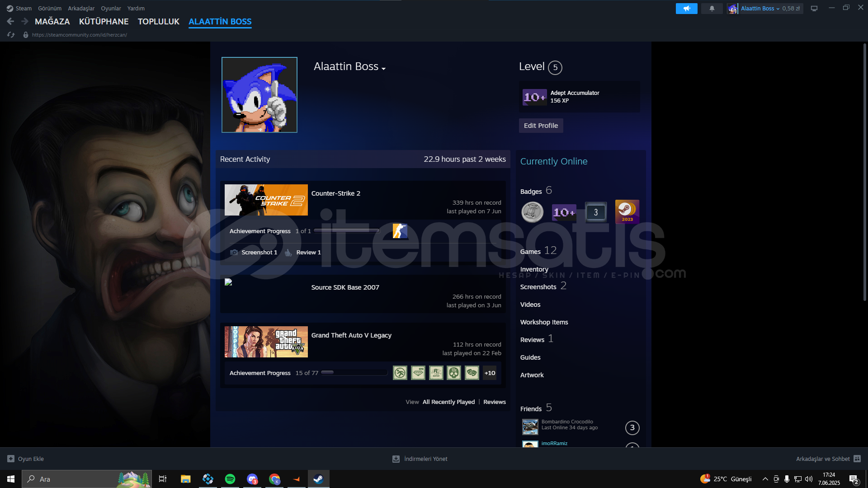
Task: Click the Steam Awards 2023 badge
Action: [x=627, y=212]
